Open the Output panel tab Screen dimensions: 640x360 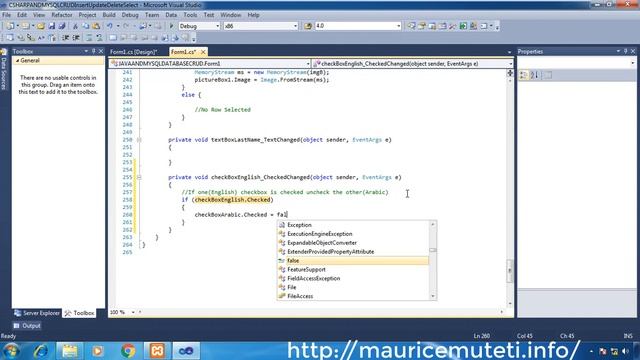point(27,326)
